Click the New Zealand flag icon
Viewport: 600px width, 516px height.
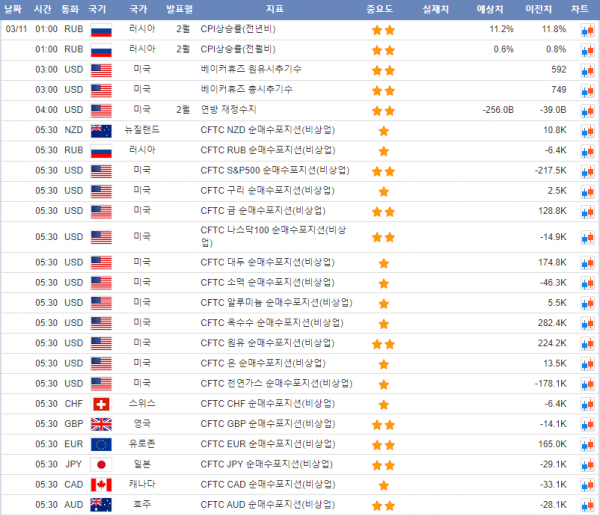point(101,130)
